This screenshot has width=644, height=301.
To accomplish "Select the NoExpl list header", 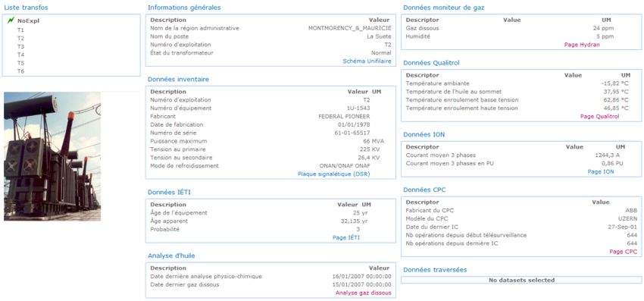I will coord(28,21).
